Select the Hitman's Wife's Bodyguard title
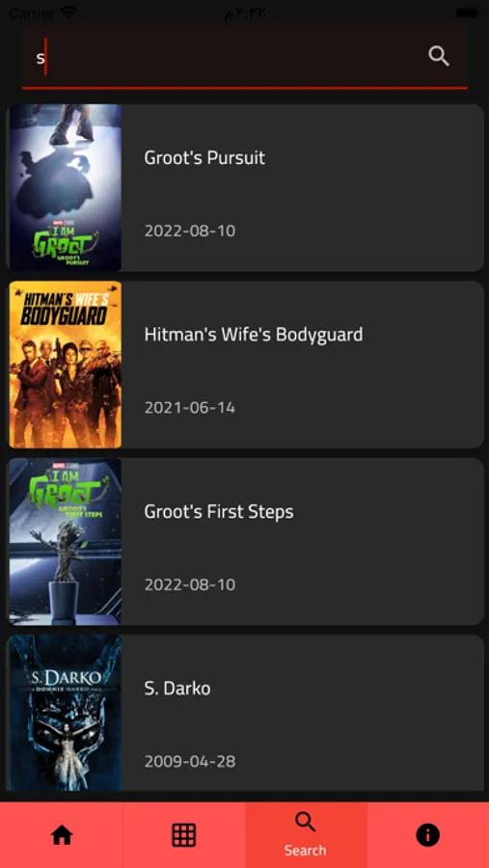This screenshot has height=868, width=489. [x=254, y=335]
